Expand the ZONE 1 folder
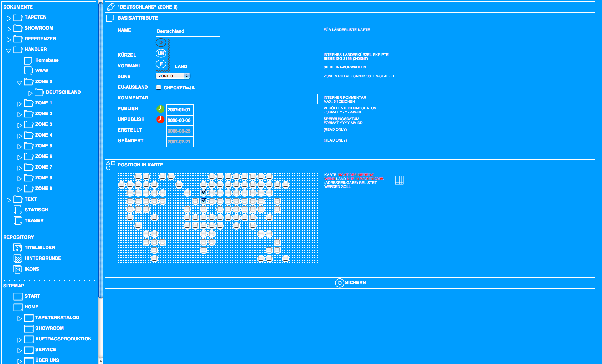Viewport: 602px width, 364px height. point(20,103)
